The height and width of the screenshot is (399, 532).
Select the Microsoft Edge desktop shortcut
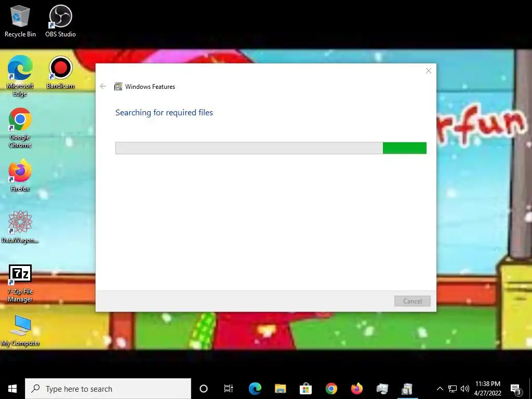pos(20,76)
